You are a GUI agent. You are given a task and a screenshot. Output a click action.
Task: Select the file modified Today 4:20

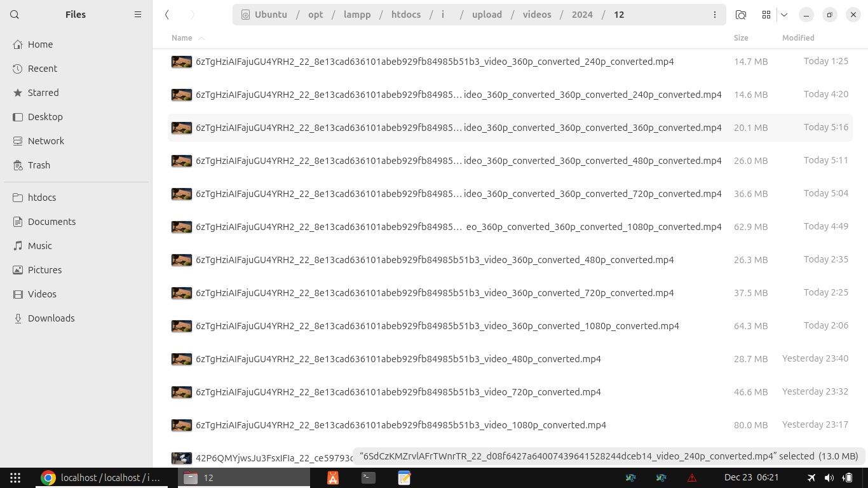click(510, 95)
